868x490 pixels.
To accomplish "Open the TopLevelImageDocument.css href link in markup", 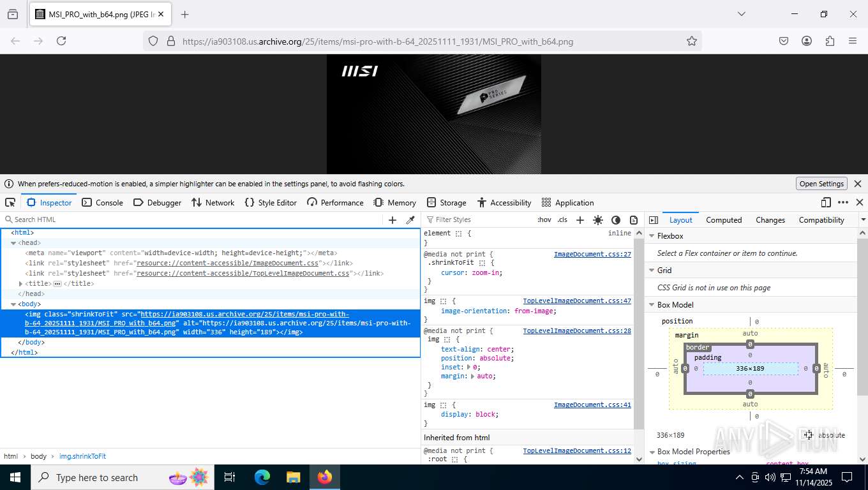I will pyautogui.click(x=243, y=273).
